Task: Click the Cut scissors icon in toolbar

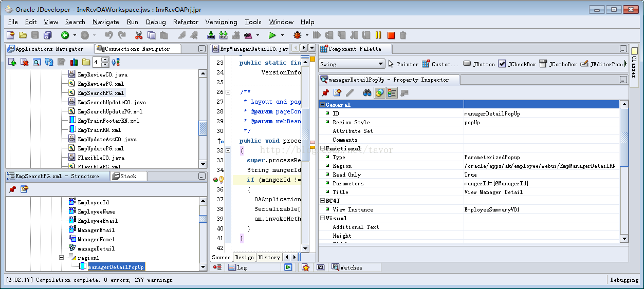Action: tap(138, 35)
